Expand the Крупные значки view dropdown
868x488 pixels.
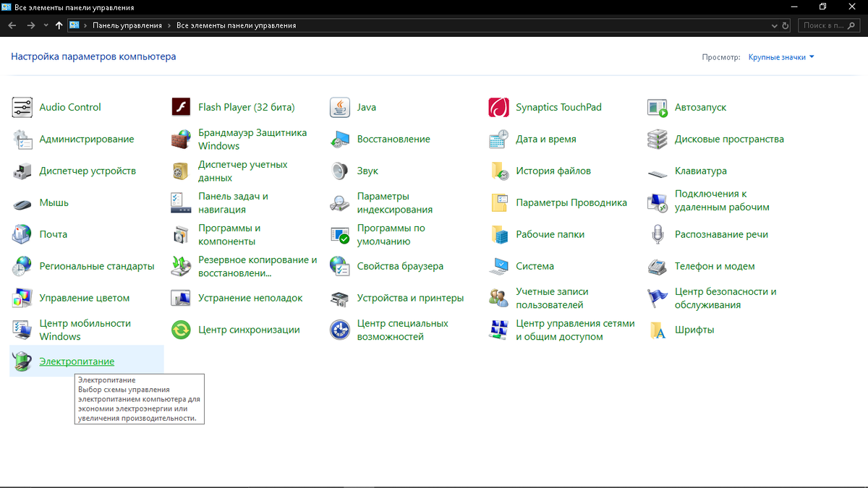[x=781, y=56]
